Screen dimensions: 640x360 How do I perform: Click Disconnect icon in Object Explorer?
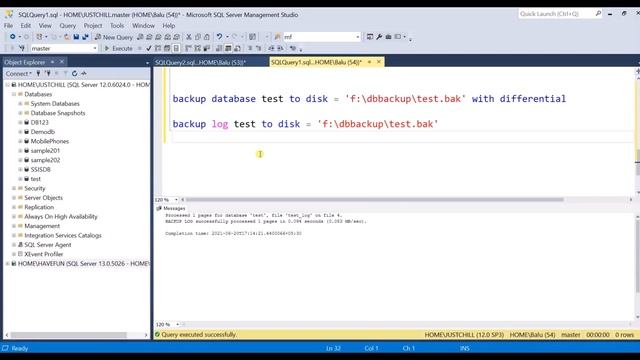point(48,73)
